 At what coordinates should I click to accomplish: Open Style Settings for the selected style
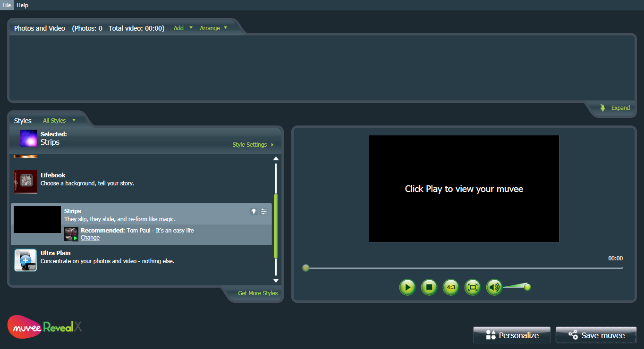(x=253, y=144)
